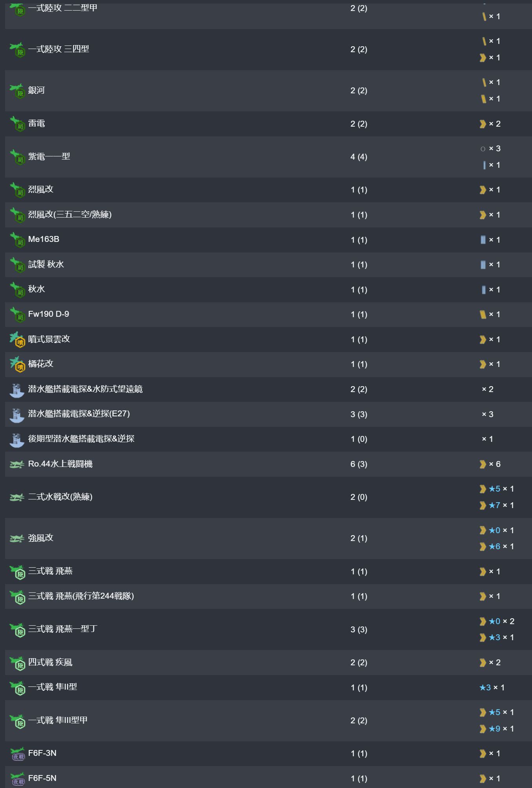The image size is (532, 788).
Task: Click the 後期型潜水艦搭載電探&逆探 equipment name
Action: tap(81, 439)
